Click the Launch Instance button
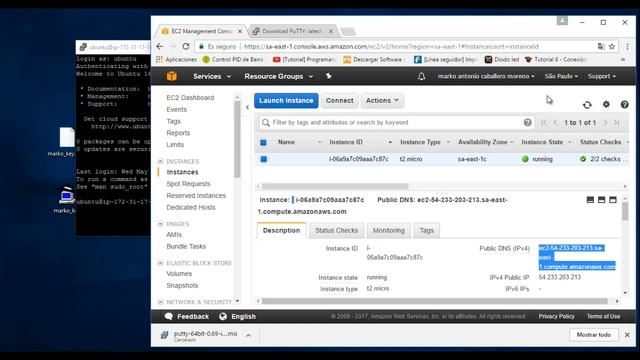The height and width of the screenshot is (360, 640). [286, 100]
